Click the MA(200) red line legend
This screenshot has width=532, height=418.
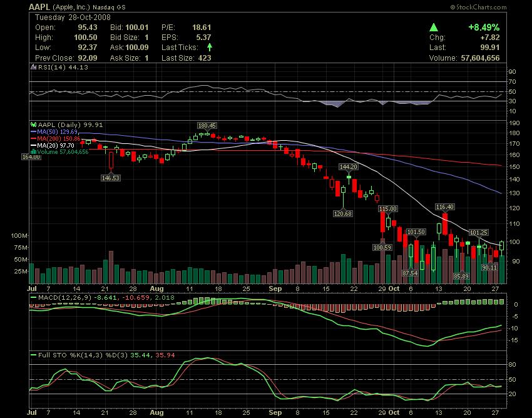[55, 138]
